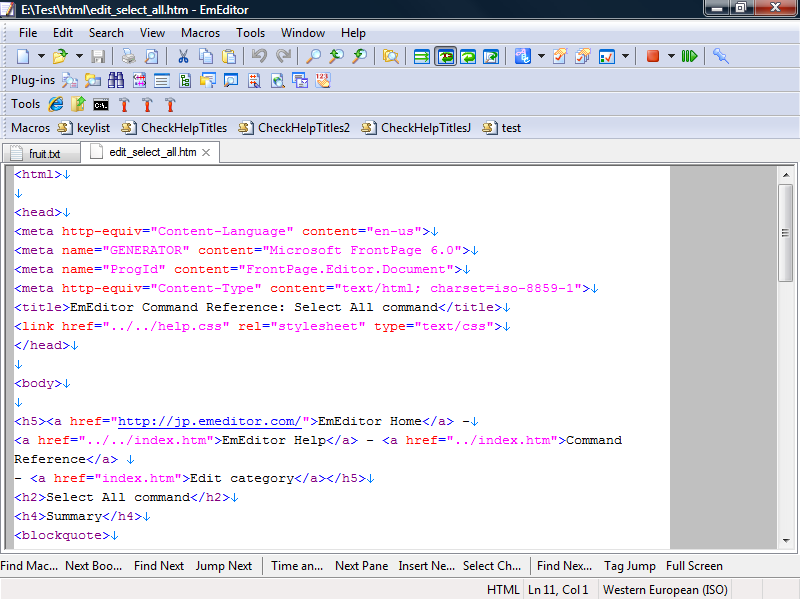This screenshot has width=800, height=599.
Task: Click the blue pushpin icon
Action: tap(720, 56)
